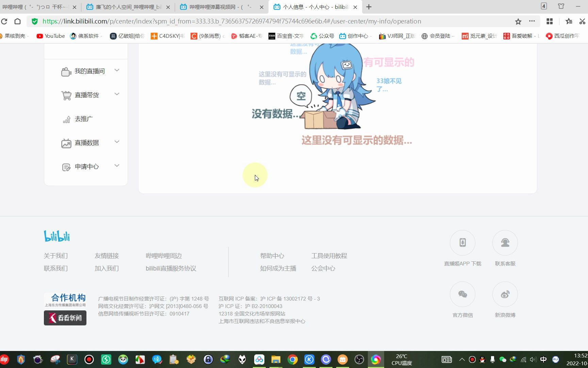Image resolution: width=588 pixels, height=368 pixels.
Task: Open the 帮助中心 link
Action: [x=272, y=256]
